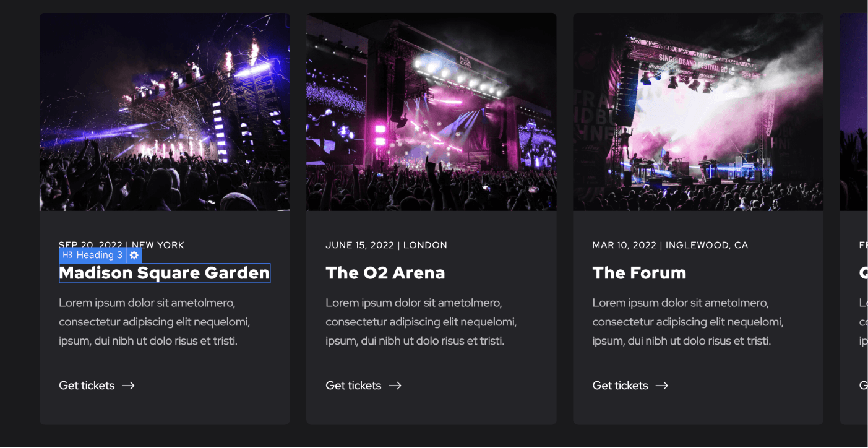
Task: Click Get tickets under The Forum
Action: tap(620, 385)
